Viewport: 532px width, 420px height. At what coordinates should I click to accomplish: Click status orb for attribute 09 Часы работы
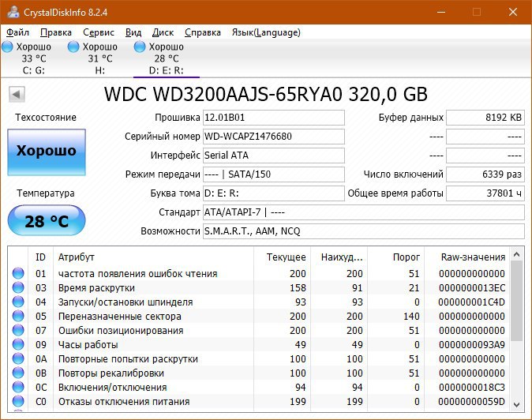(18, 345)
